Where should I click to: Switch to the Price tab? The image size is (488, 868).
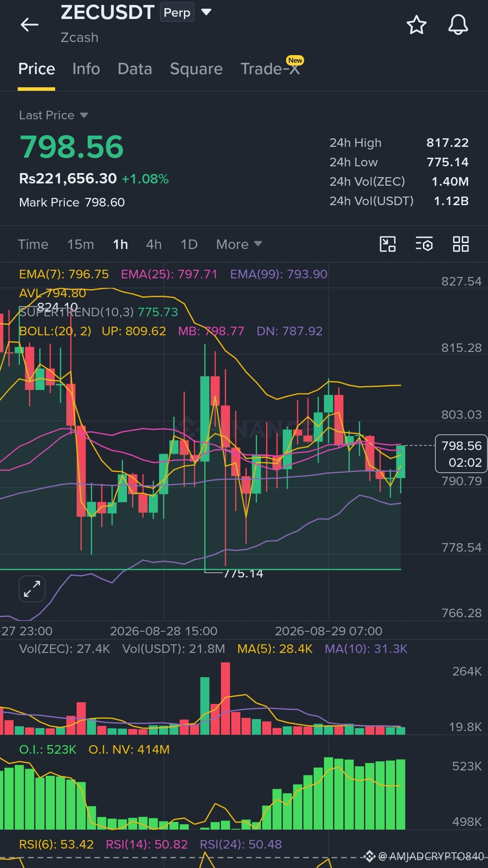click(37, 69)
